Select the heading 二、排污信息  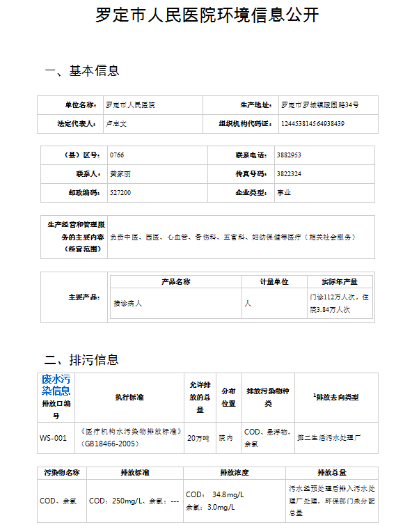tap(81, 359)
